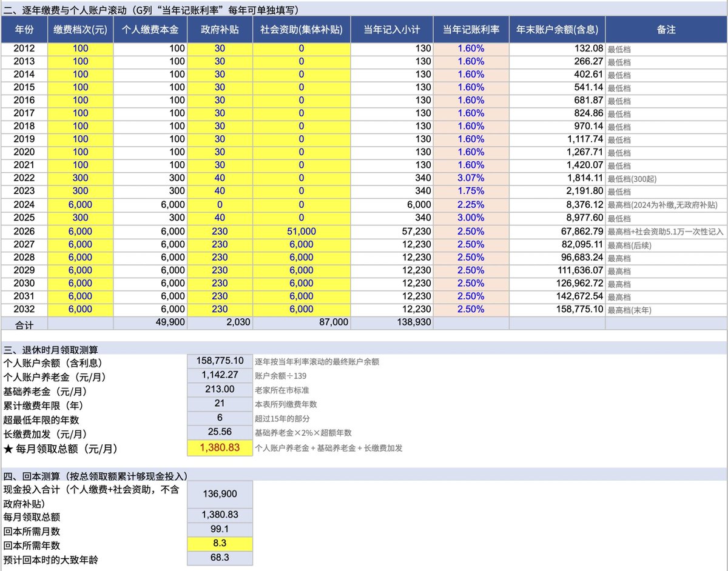This screenshot has width=728, height=571.
Task: Click the label 长缴费加发（元/月）
Action: (45, 433)
